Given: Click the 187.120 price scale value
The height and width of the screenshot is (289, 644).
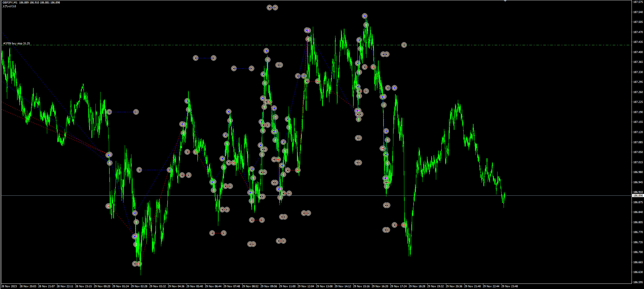Looking at the screenshot, I should pos(638,132).
